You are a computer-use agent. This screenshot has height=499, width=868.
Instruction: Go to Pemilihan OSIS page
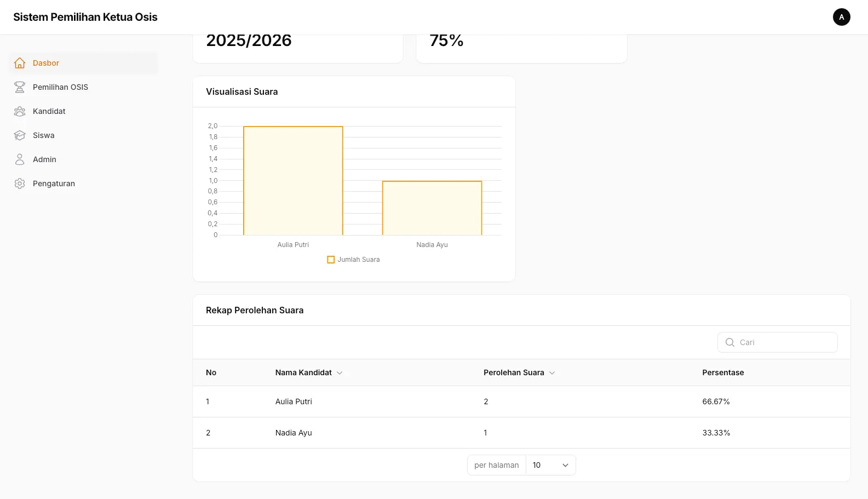click(x=83, y=87)
